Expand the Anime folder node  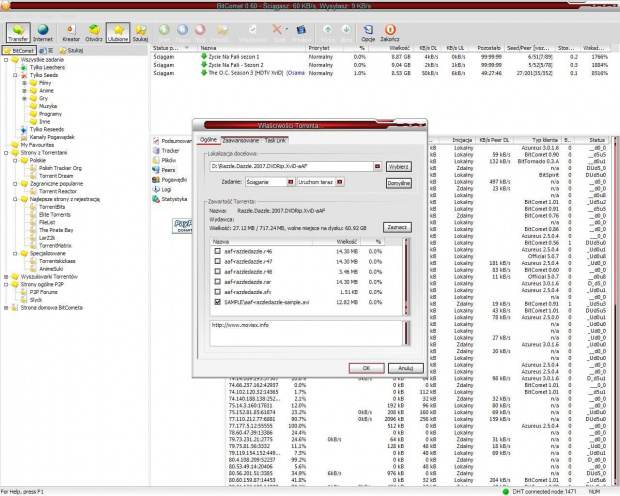pos(24,91)
